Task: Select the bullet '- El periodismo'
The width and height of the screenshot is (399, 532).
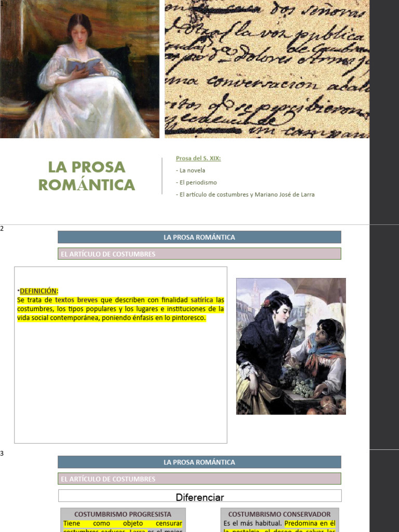Action: [x=196, y=182]
